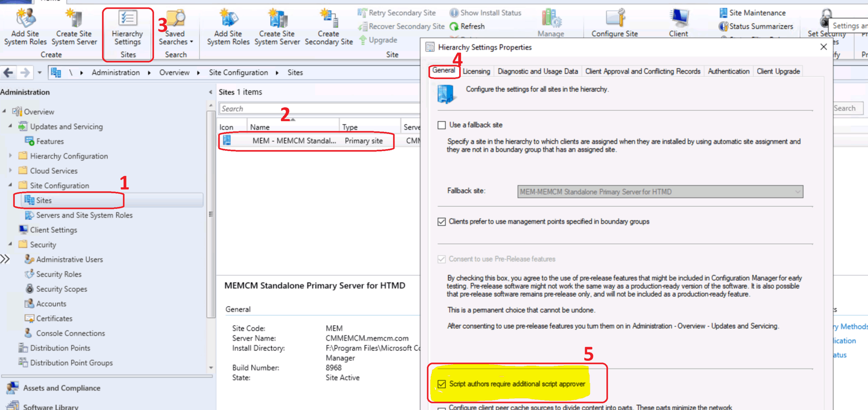Expand the Hierarchy Configuration tree node
This screenshot has width=868, height=410.
click(10, 156)
